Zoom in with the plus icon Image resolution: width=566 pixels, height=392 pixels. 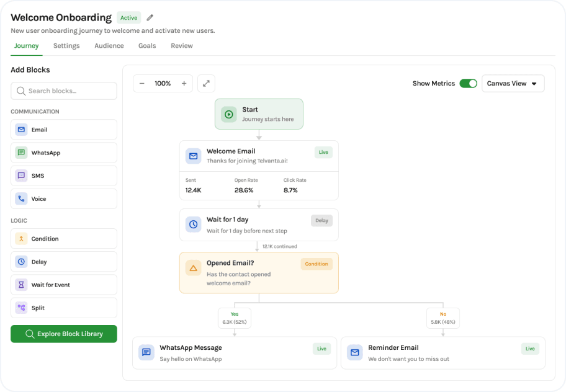tap(184, 83)
